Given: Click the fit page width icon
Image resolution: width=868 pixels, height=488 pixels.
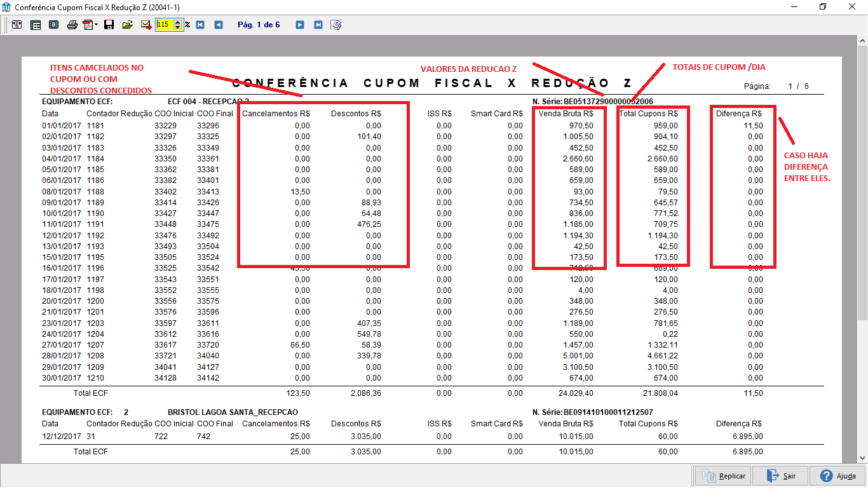Looking at the screenshot, I should coord(17,25).
